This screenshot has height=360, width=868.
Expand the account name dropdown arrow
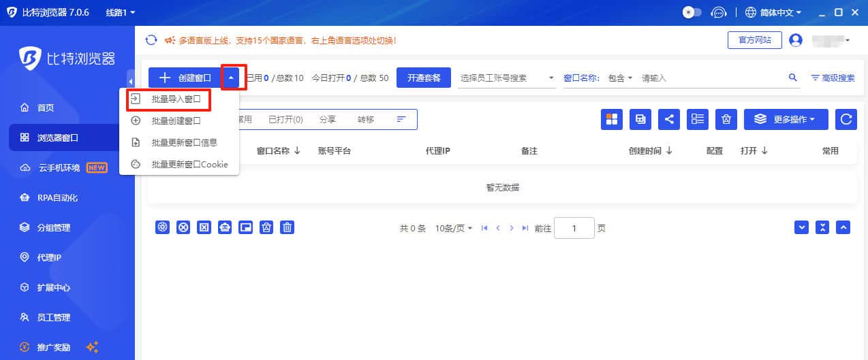tap(848, 40)
